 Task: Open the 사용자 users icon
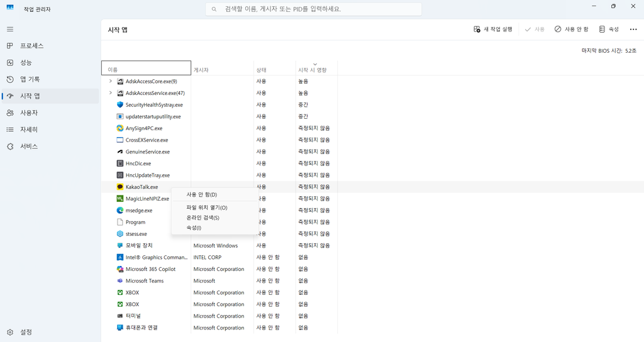point(10,113)
